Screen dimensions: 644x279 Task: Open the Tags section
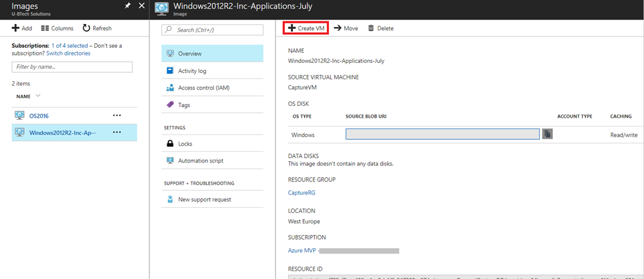pyautogui.click(x=213, y=105)
